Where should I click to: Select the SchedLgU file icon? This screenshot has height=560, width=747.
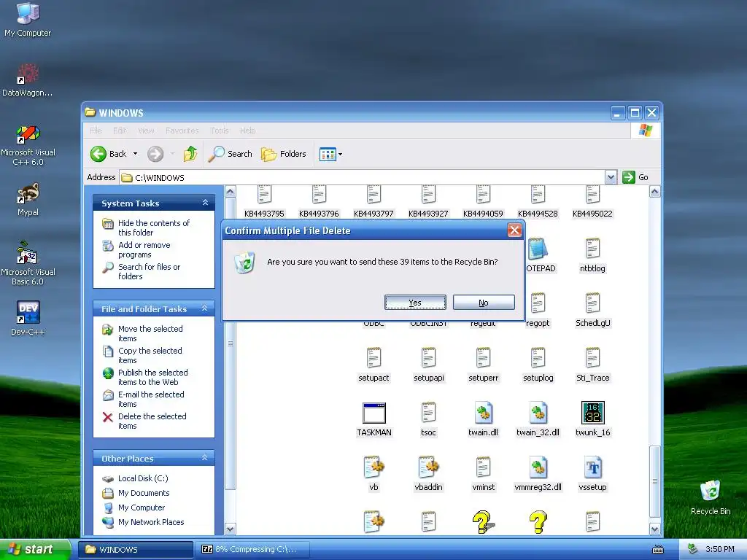pos(592,303)
